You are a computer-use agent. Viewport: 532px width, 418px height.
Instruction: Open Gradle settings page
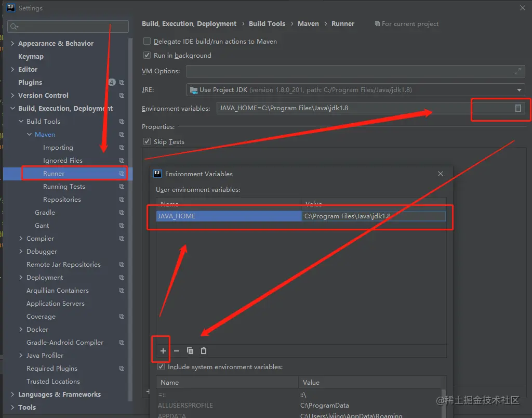(45, 213)
